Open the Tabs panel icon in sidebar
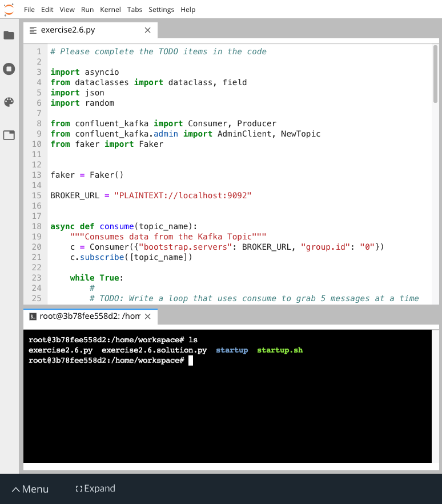 tap(9, 135)
